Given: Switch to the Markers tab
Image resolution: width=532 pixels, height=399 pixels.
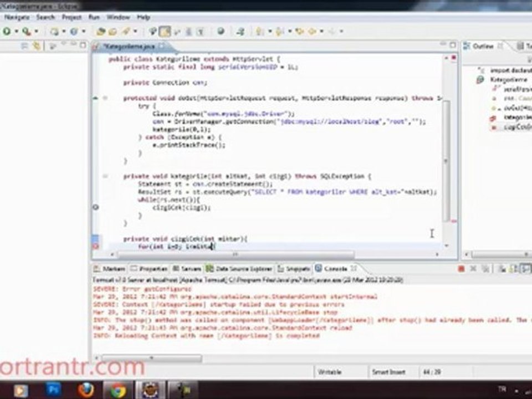Looking at the screenshot, I should point(110,269).
